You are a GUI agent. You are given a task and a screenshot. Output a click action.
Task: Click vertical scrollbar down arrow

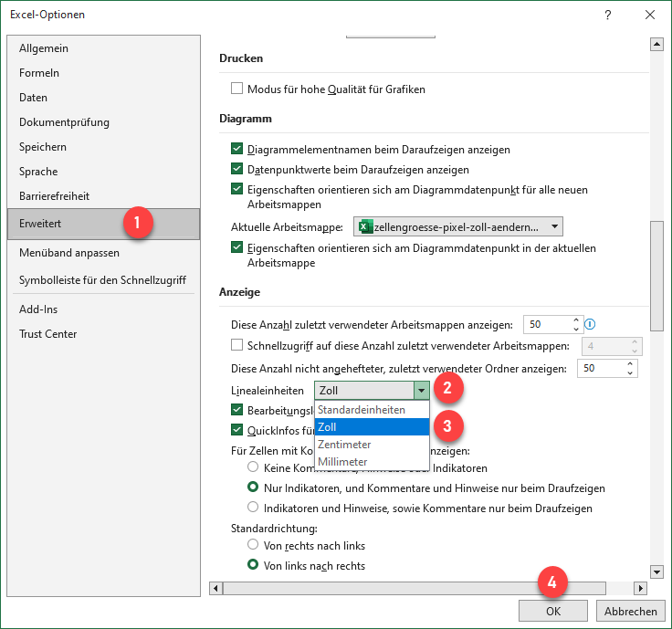click(x=656, y=571)
